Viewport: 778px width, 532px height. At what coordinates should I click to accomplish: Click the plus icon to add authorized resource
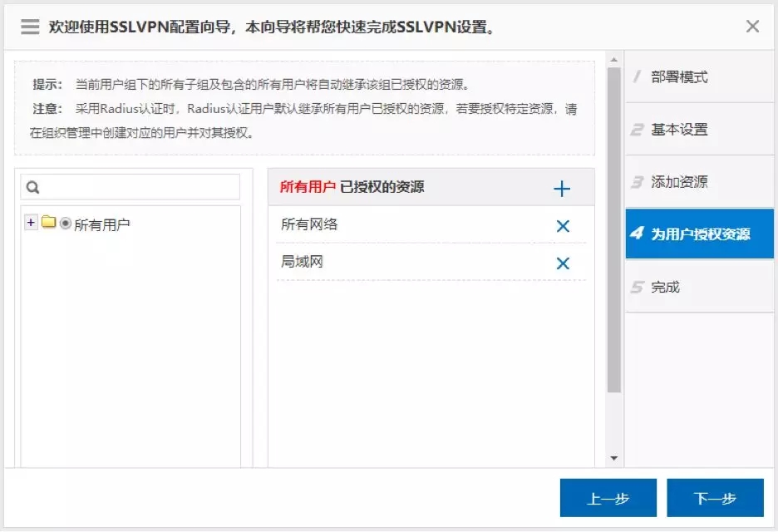(x=562, y=189)
